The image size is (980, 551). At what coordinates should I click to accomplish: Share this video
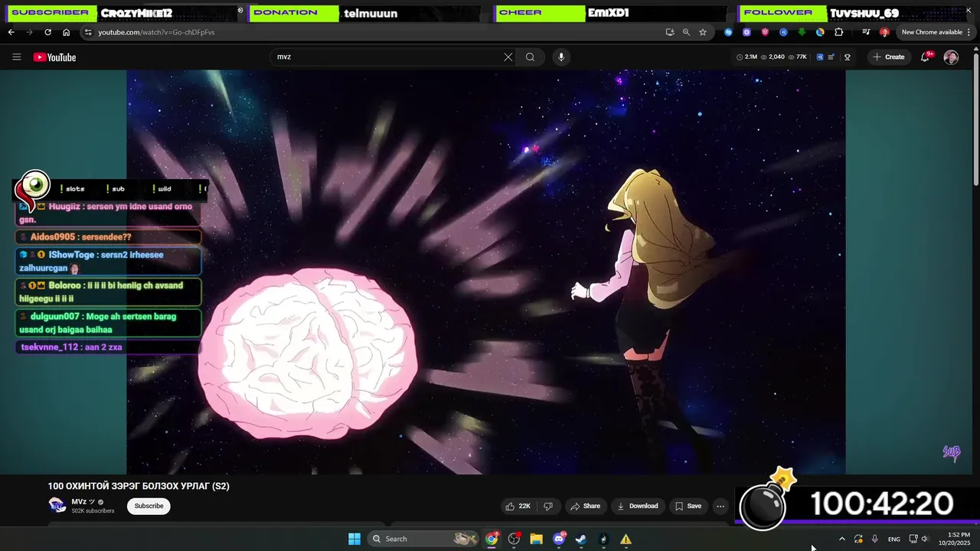[585, 506]
